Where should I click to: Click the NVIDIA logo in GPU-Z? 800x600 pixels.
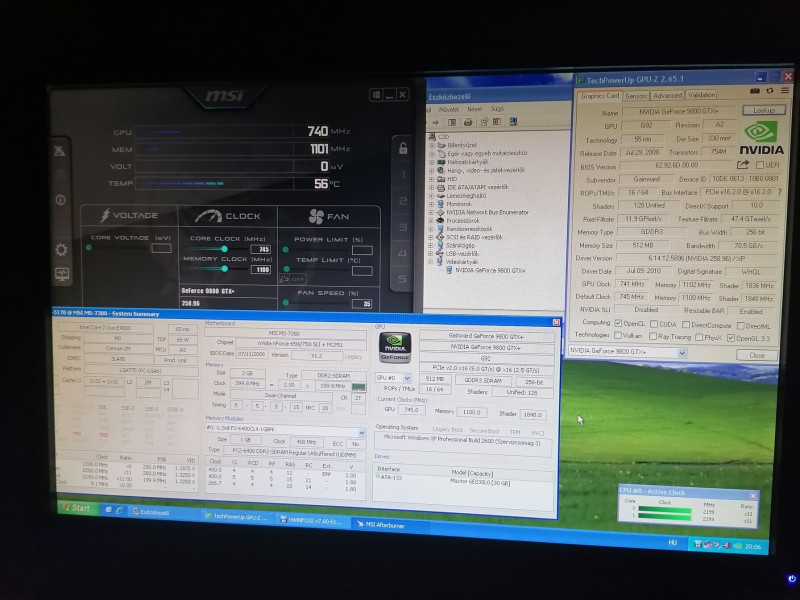(761, 137)
